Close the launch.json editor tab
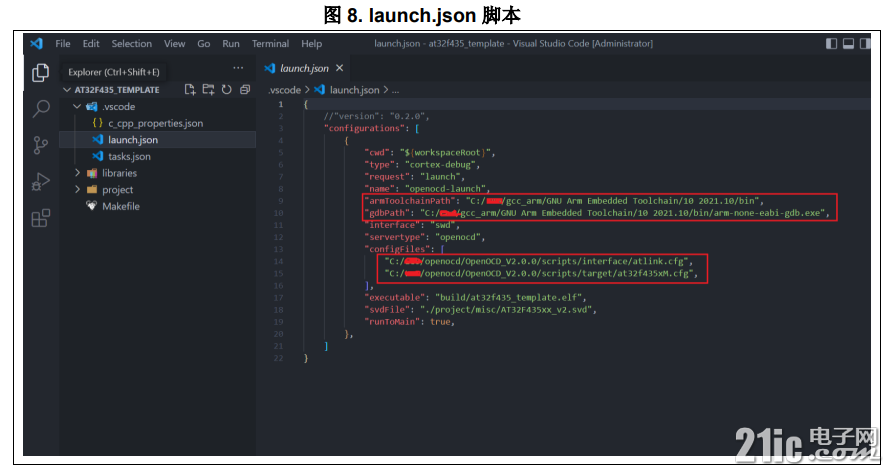Viewport: 889px width, 470px height. pos(340,68)
